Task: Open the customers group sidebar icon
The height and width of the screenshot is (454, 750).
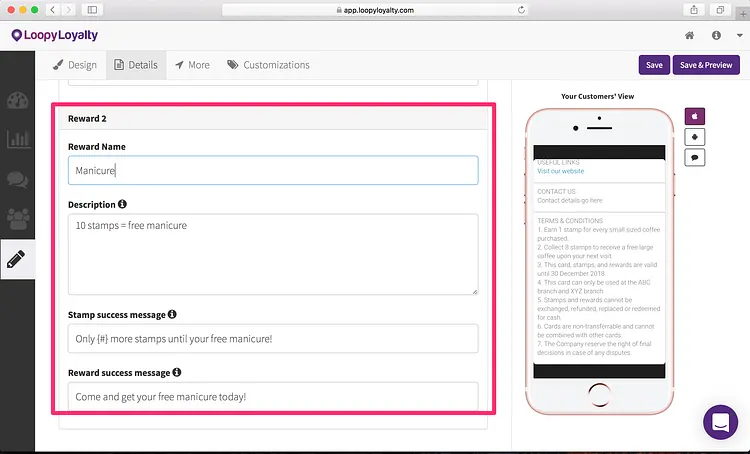Action: tap(18, 219)
